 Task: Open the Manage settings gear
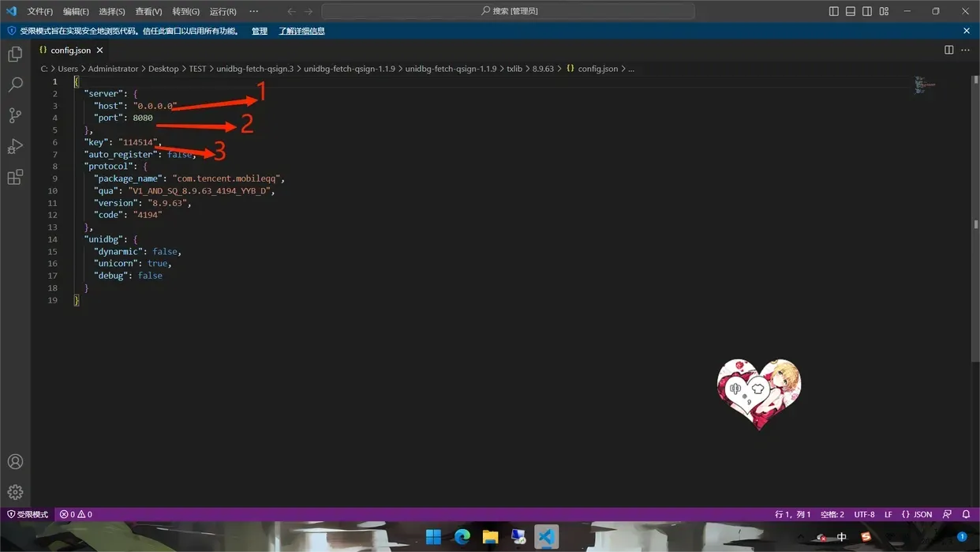[x=15, y=492]
